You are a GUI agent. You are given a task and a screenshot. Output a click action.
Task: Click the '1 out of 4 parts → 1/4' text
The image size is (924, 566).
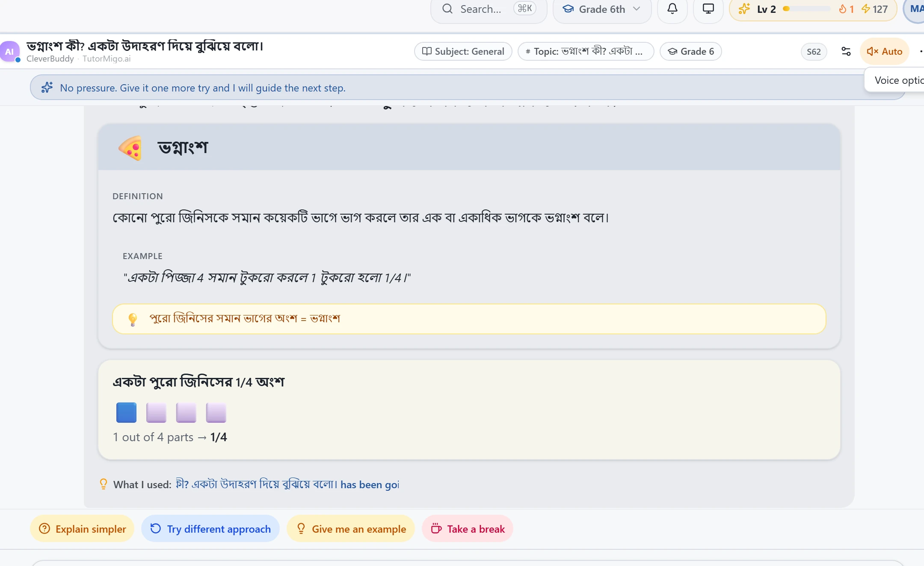[x=170, y=437]
